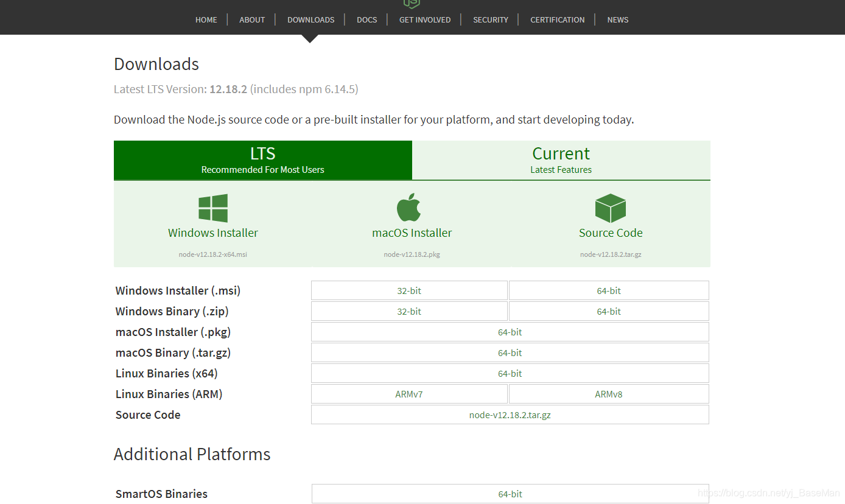Click the Windows Binary (.zip) row label
The width and height of the screenshot is (845, 504).
(172, 312)
